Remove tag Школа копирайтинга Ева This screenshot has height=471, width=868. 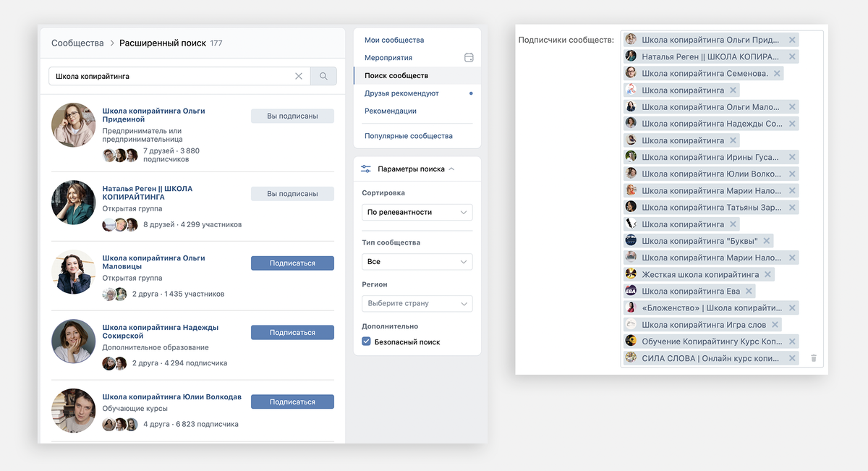(749, 291)
